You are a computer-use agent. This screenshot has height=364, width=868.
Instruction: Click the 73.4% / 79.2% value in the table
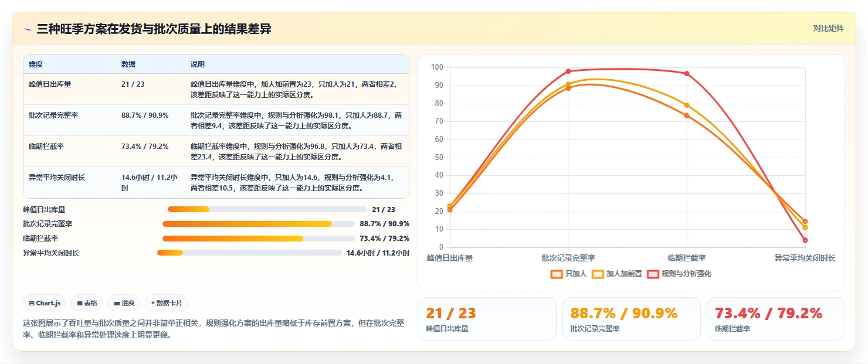pyautogui.click(x=145, y=147)
